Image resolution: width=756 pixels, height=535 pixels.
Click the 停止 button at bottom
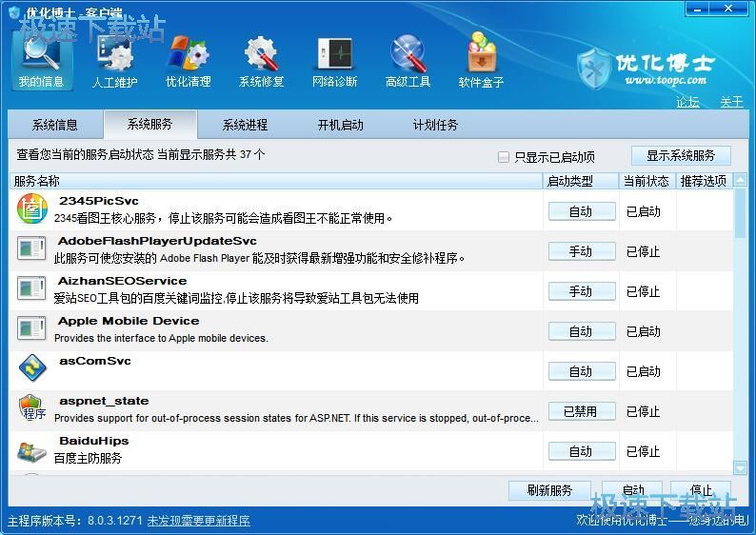[701, 490]
